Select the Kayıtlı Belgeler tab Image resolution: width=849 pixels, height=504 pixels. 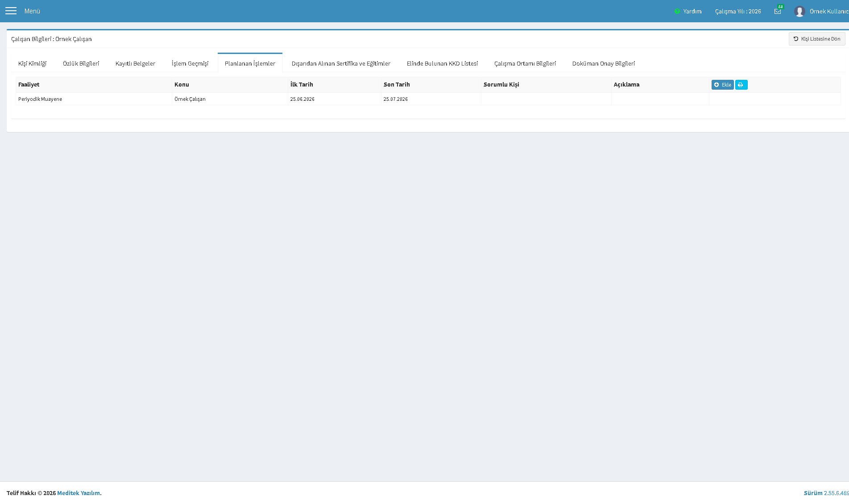coord(135,63)
